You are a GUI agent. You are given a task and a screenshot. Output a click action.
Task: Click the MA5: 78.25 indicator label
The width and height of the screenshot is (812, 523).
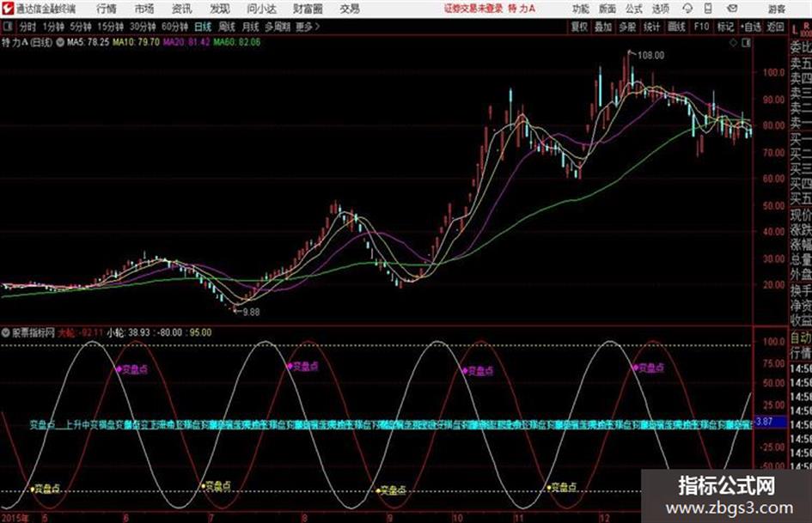pos(88,42)
